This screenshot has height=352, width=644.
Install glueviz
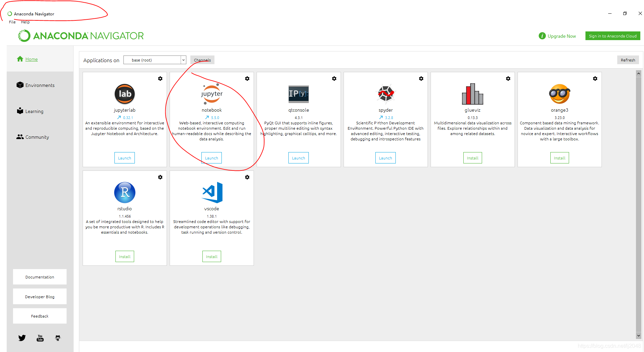click(x=473, y=158)
